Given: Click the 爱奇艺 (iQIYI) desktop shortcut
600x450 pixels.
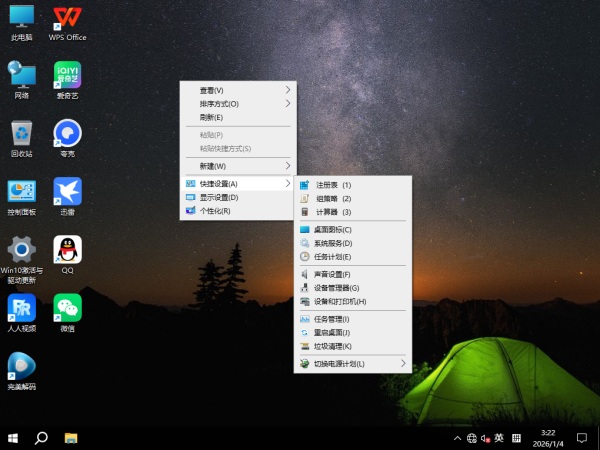Looking at the screenshot, I should 68,74.
